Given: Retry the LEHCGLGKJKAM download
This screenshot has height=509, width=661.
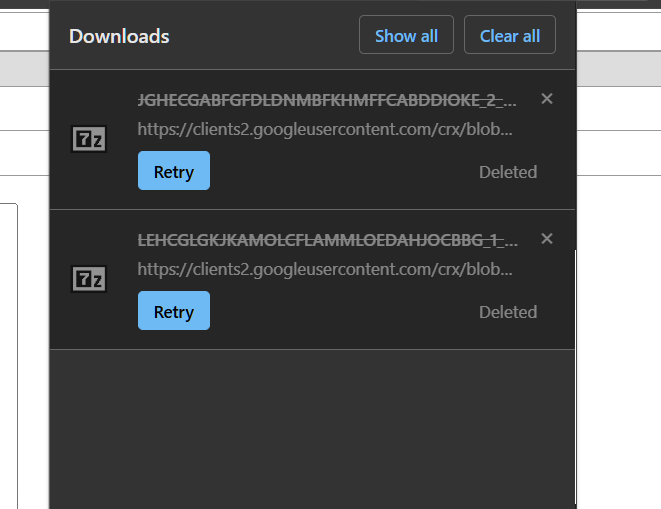Looking at the screenshot, I should click(x=173, y=311).
